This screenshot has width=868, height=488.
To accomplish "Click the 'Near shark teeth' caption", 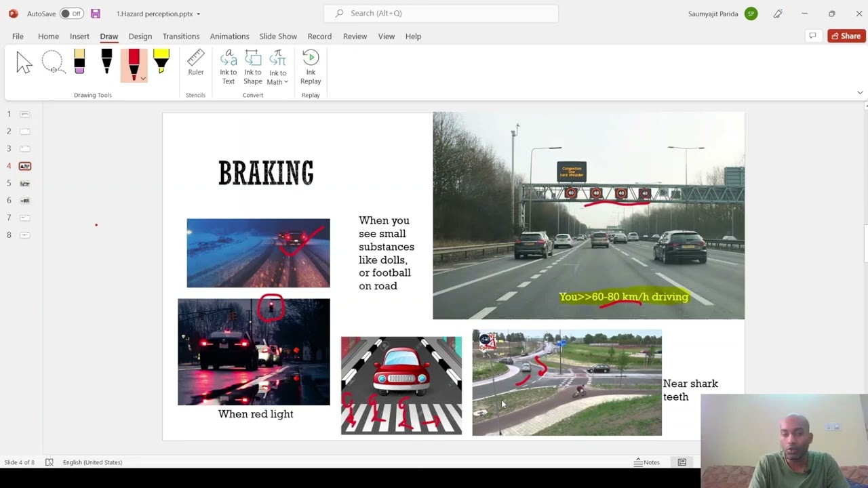I will (690, 390).
